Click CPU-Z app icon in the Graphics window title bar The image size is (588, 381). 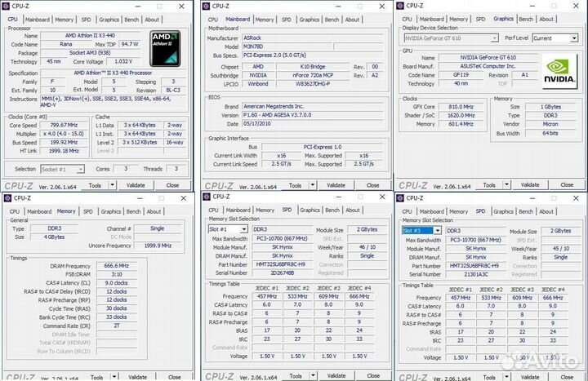400,6
